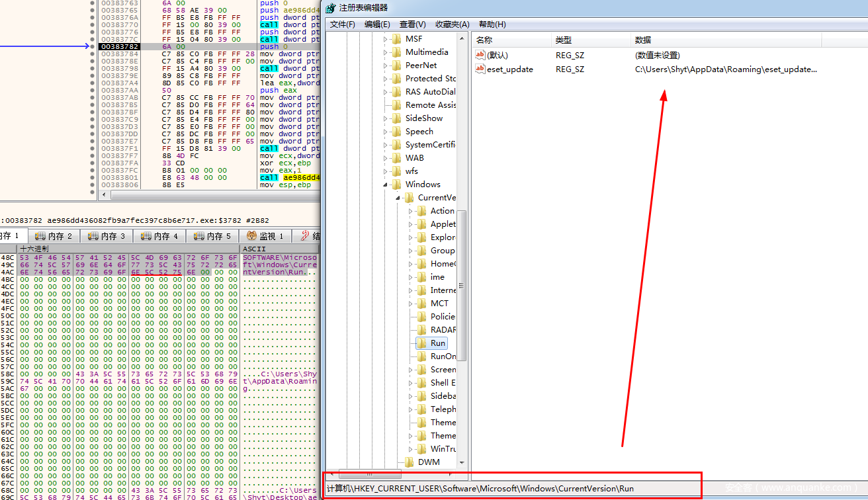Open the 收藏夹(A) favorites menu
Image resolution: width=868 pixels, height=500 pixels.
pyautogui.click(x=452, y=24)
